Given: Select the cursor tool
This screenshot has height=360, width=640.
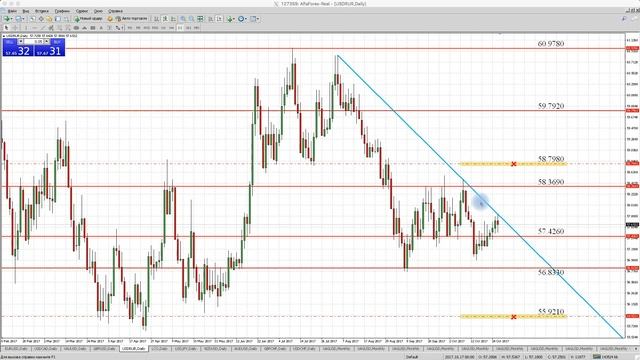Looking at the screenshot, I should point(6,28).
